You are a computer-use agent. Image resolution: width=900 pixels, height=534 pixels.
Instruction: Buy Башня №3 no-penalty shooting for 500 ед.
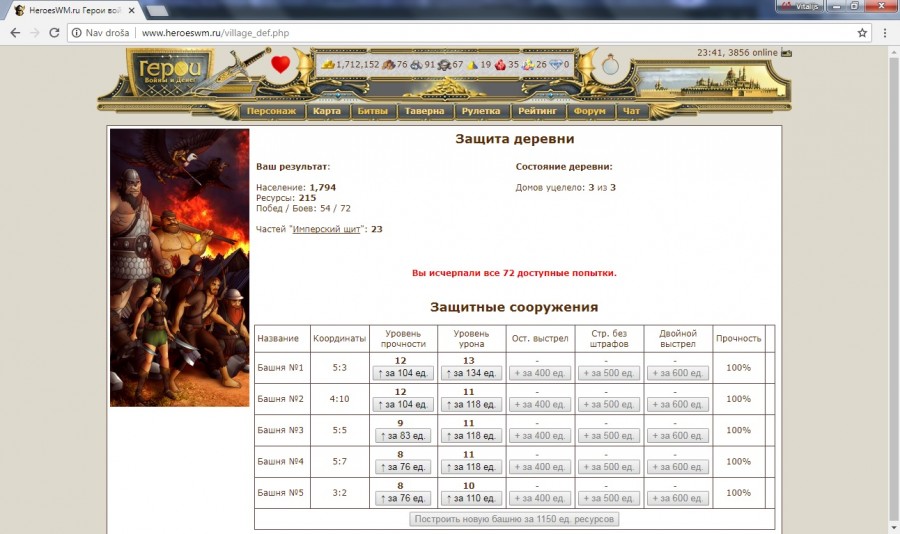(x=608, y=435)
